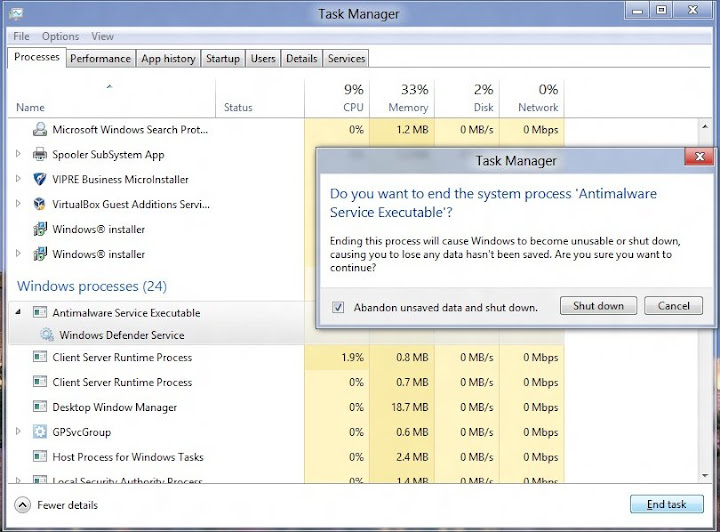Expand the VirtualBox Guest Additions Service process
Image resolution: width=720 pixels, height=532 pixels.
(x=18, y=203)
